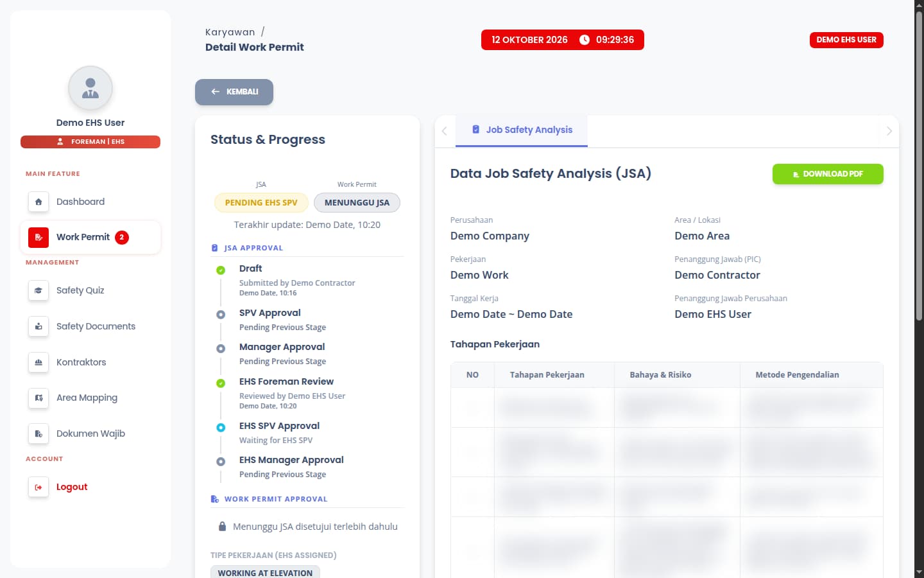Click the Kontraktors helmet icon
The image size is (924, 578).
pyautogui.click(x=38, y=362)
